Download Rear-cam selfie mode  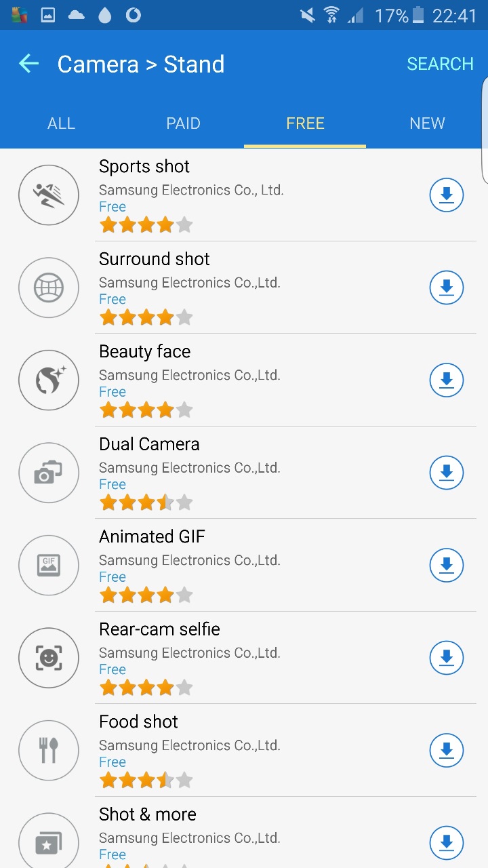[446, 658]
